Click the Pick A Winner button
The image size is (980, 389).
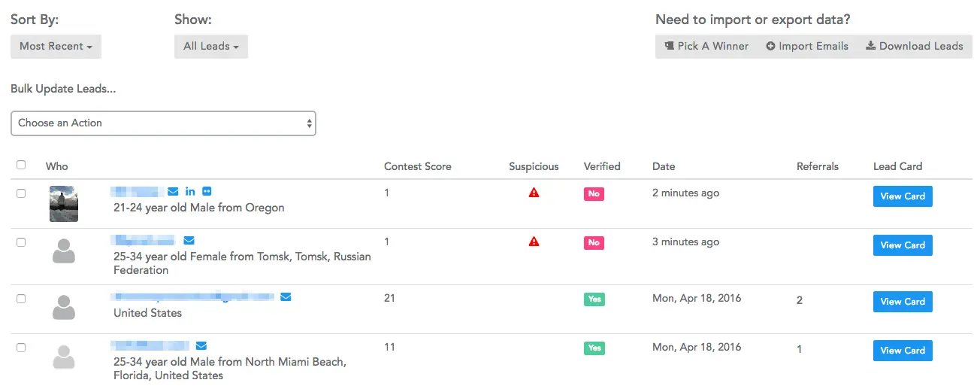[x=706, y=47]
